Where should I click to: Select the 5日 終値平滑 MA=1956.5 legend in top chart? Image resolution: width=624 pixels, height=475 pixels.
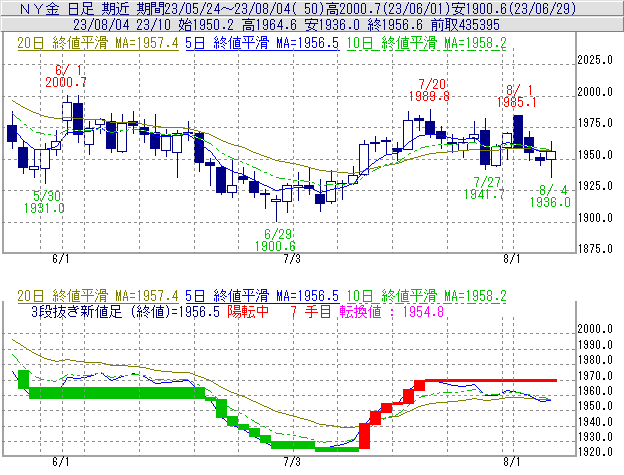(x=262, y=43)
